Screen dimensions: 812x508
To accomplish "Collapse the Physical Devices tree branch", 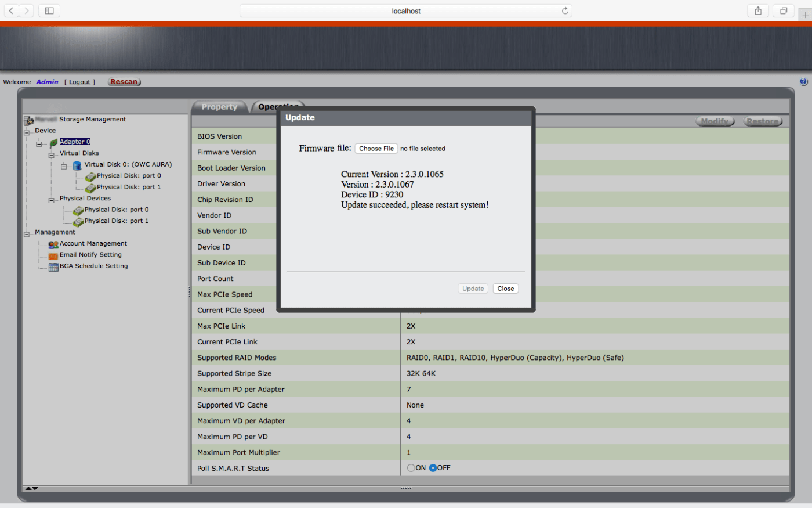I will [52, 200].
